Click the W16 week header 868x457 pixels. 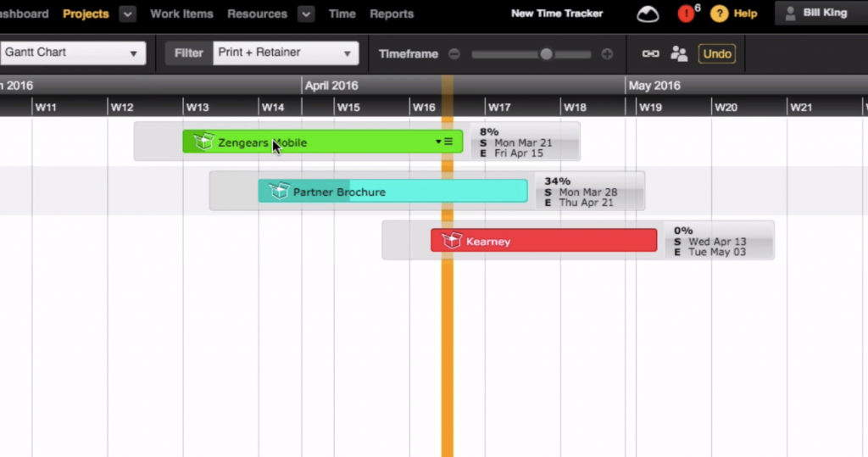[424, 108]
